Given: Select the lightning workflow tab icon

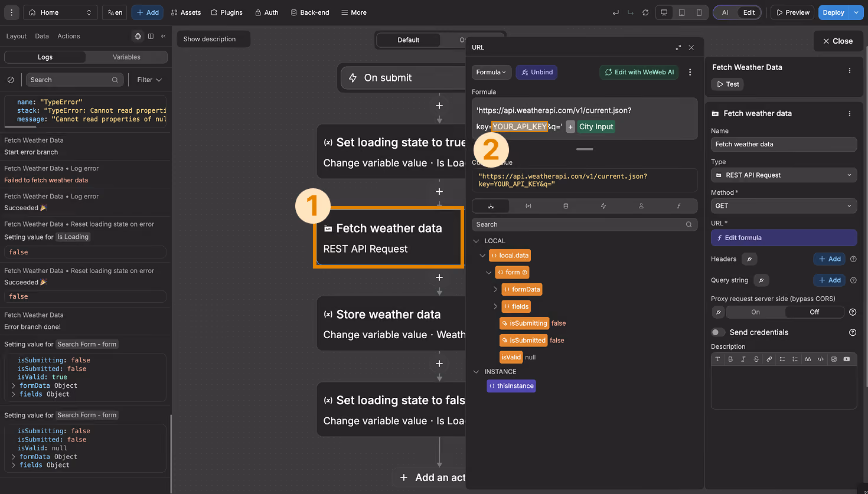Looking at the screenshot, I should point(603,206).
